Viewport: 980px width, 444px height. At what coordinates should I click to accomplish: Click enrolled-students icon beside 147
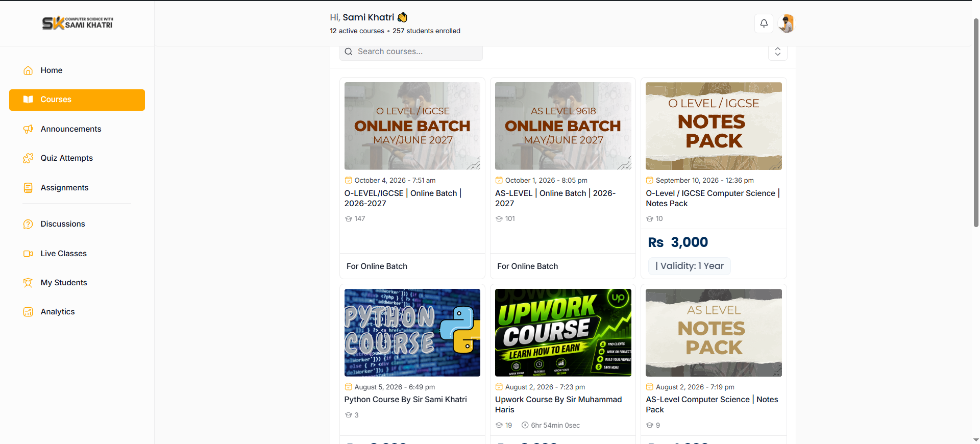348,218
